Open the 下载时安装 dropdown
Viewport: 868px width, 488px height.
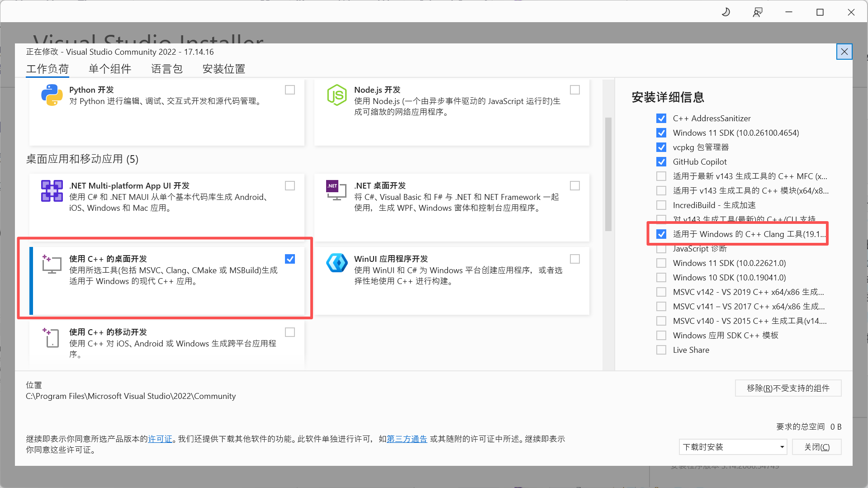click(x=733, y=447)
